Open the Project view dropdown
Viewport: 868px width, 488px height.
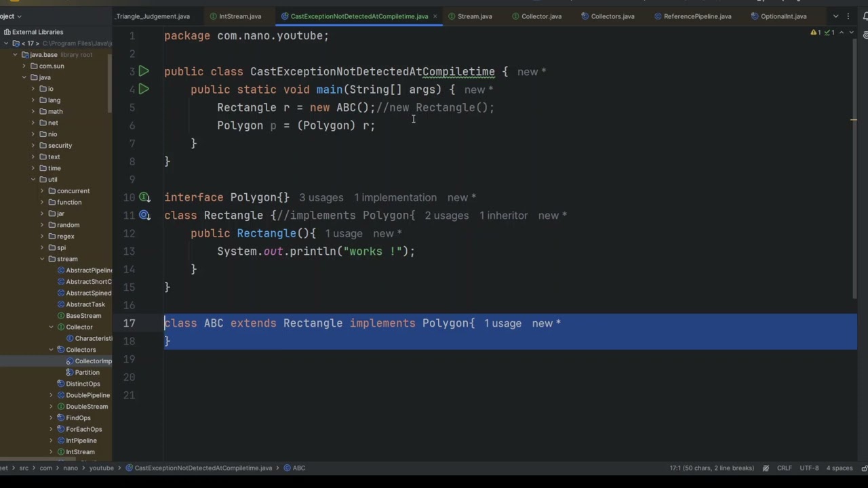coord(19,16)
